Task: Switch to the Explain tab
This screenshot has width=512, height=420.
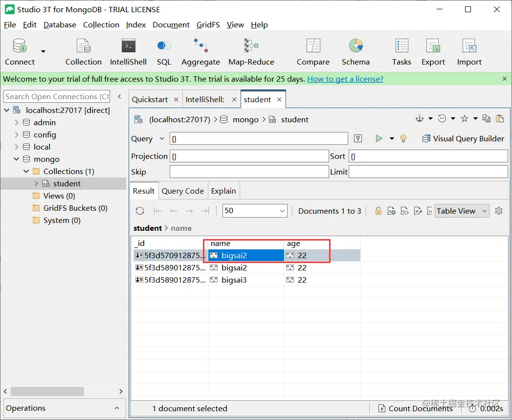Action: click(223, 191)
